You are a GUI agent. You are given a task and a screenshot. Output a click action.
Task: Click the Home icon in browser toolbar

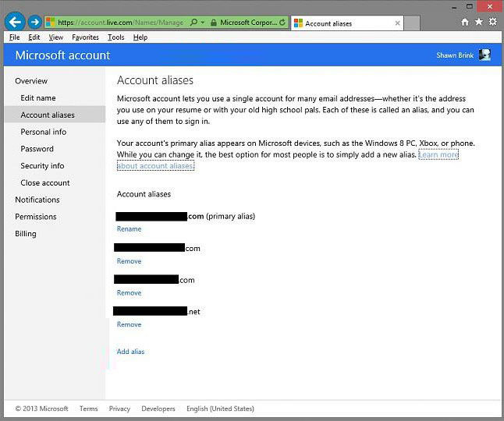[465, 22]
